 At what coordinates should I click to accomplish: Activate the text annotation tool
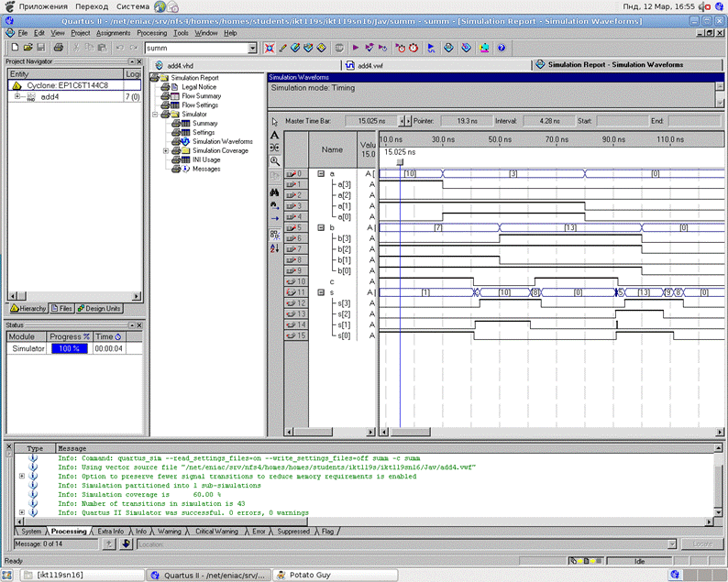pyautogui.click(x=275, y=135)
